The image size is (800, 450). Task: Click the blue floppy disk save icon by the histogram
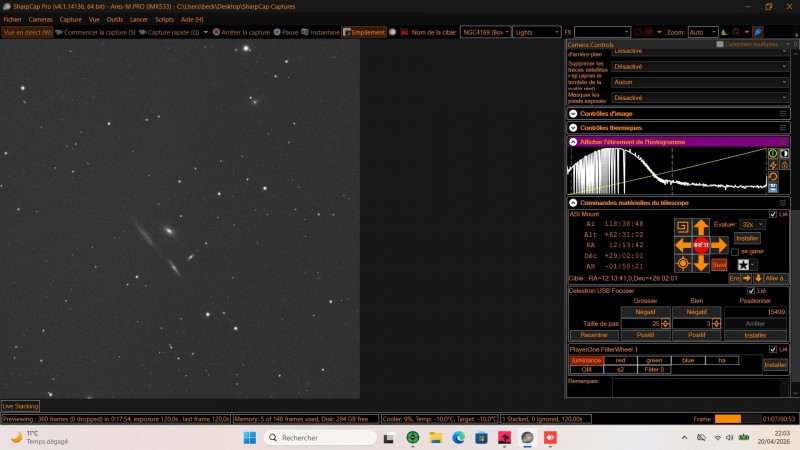point(773,188)
